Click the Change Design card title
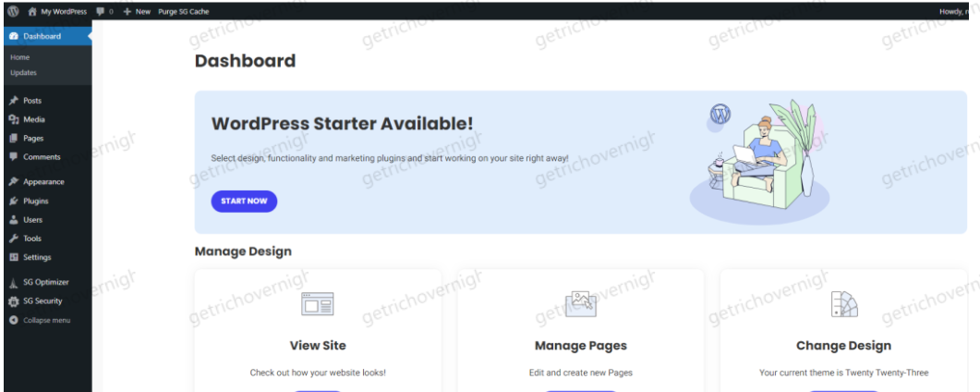980x392 pixels. click(843, 345)
